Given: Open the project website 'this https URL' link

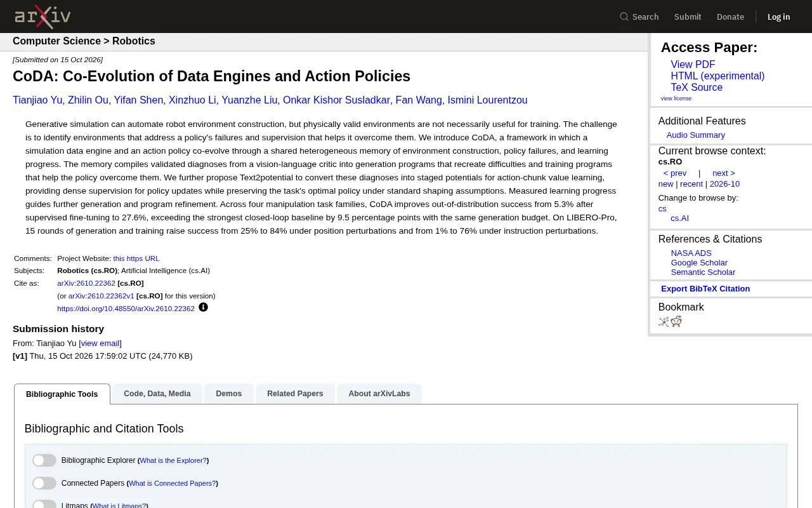Looking at the screenshot, I should 136,258.
